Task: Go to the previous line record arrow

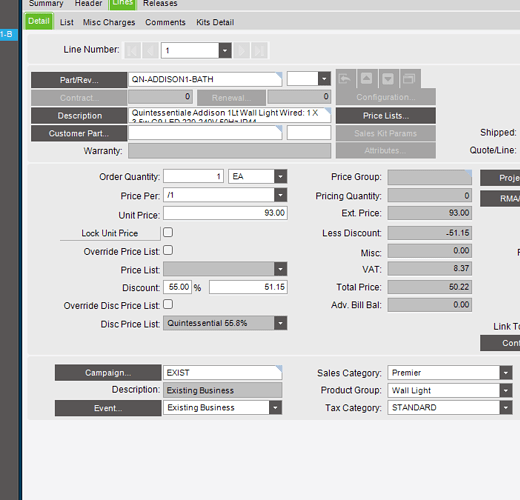Action: click(150, 51)
